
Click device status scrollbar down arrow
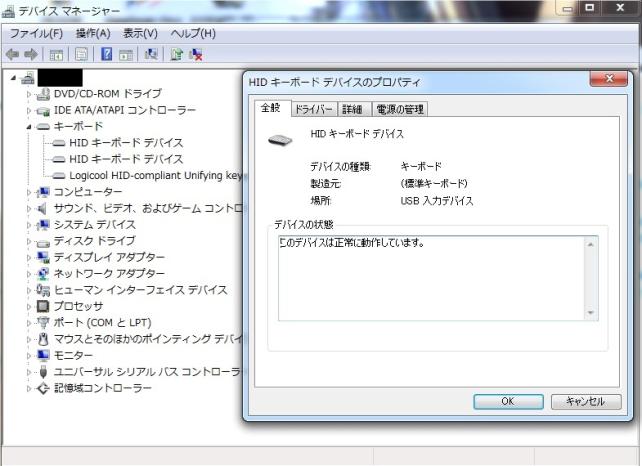[x=590, y=312]
